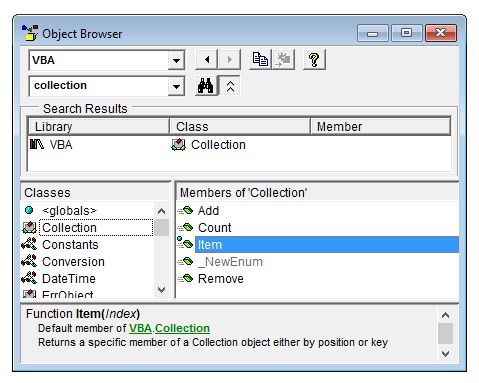Screen dimensions: 479x383
Task: Click Collection class icon in Classes list
Action: pyautogui.click(x=29, y=228)
